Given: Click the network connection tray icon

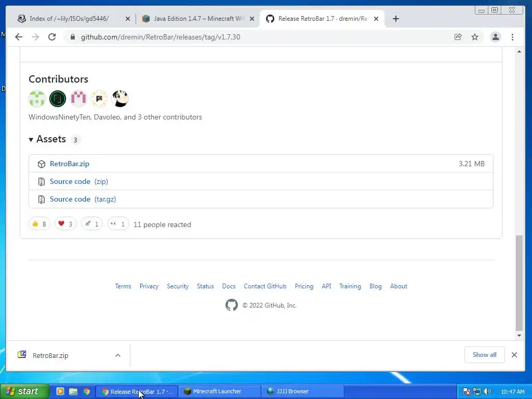Looking at the screenshot, I should 477,392.
